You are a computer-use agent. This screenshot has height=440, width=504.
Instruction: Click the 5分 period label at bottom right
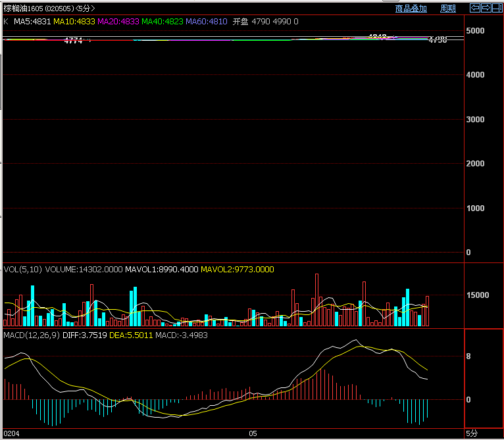[x=471, y=434]
